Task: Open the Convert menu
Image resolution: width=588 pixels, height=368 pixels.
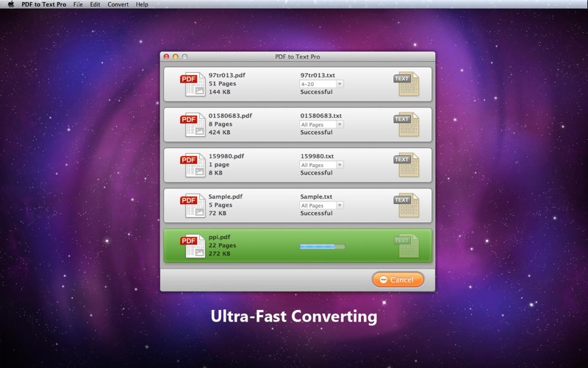Action: (x=118, y=4)
